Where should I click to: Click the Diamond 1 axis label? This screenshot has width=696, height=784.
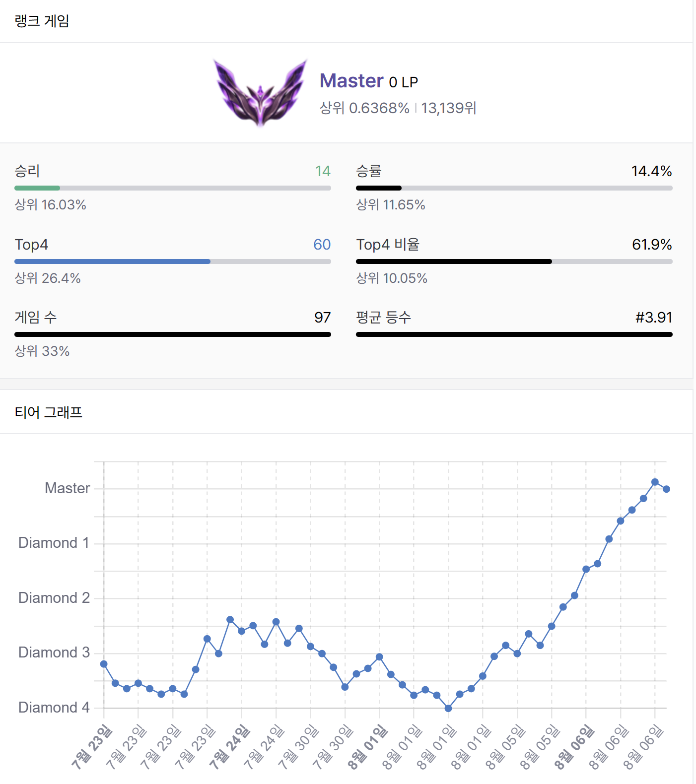coord(54,543)
